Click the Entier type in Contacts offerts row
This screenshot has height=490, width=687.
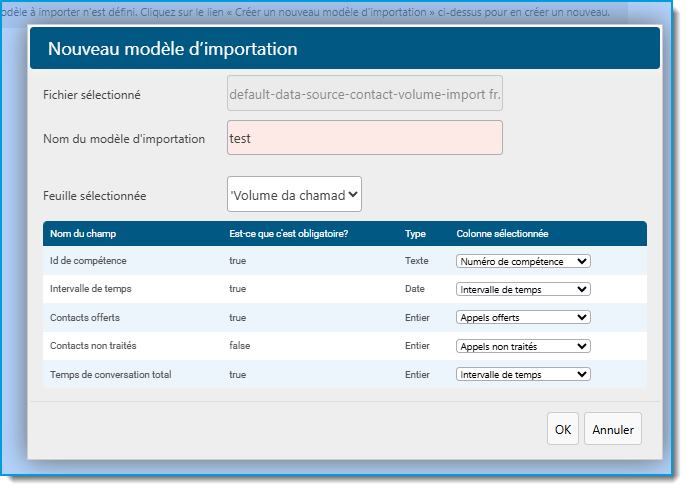417,318
